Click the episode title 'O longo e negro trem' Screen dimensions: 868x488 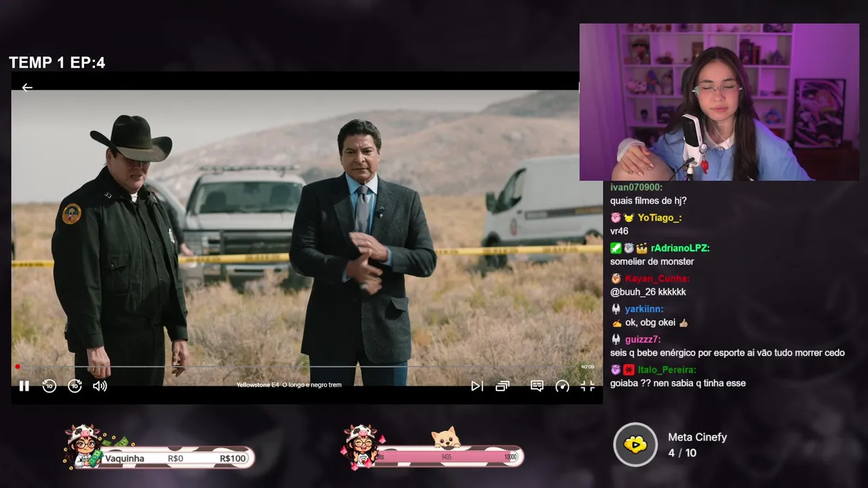(312, 385)
